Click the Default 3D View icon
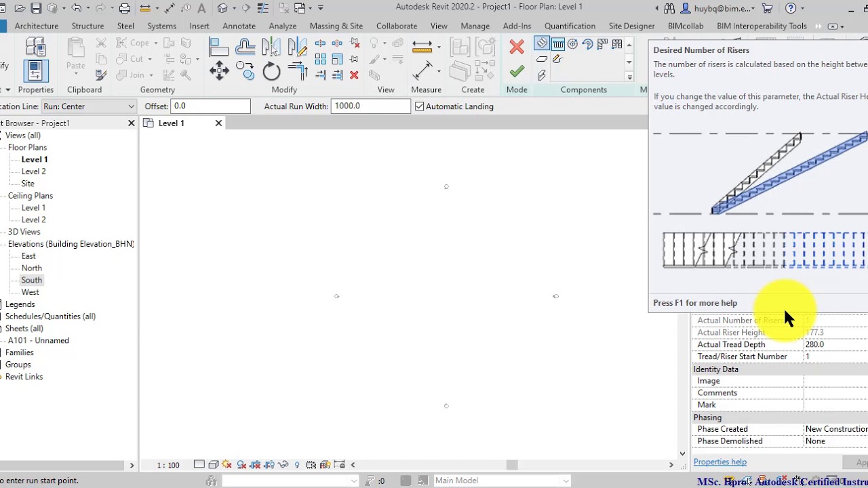This screenshot has height=488, width=868. click(x=223, y=8)
